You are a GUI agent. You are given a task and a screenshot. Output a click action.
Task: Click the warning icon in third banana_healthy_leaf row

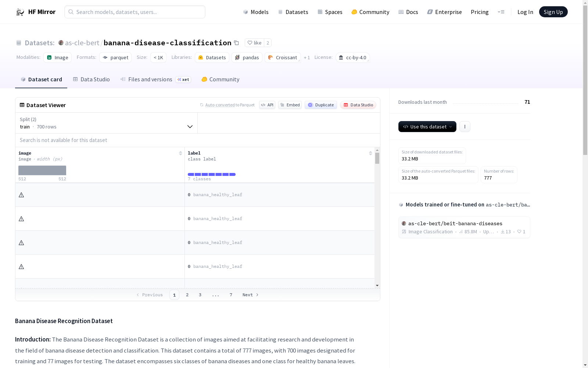[21, 243]
